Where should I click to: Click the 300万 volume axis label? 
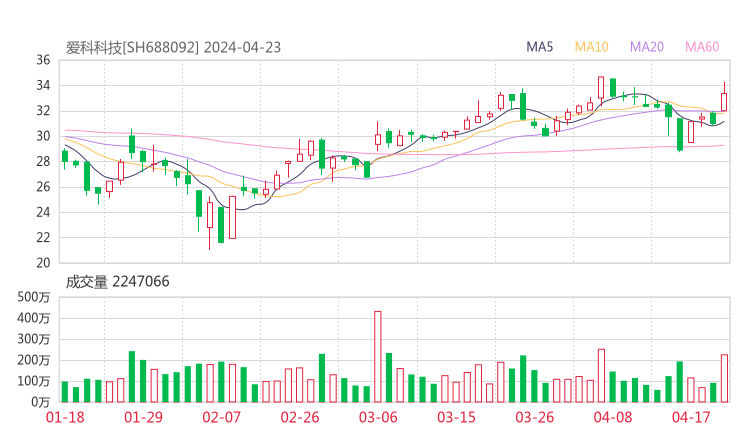tap(34, 339)
